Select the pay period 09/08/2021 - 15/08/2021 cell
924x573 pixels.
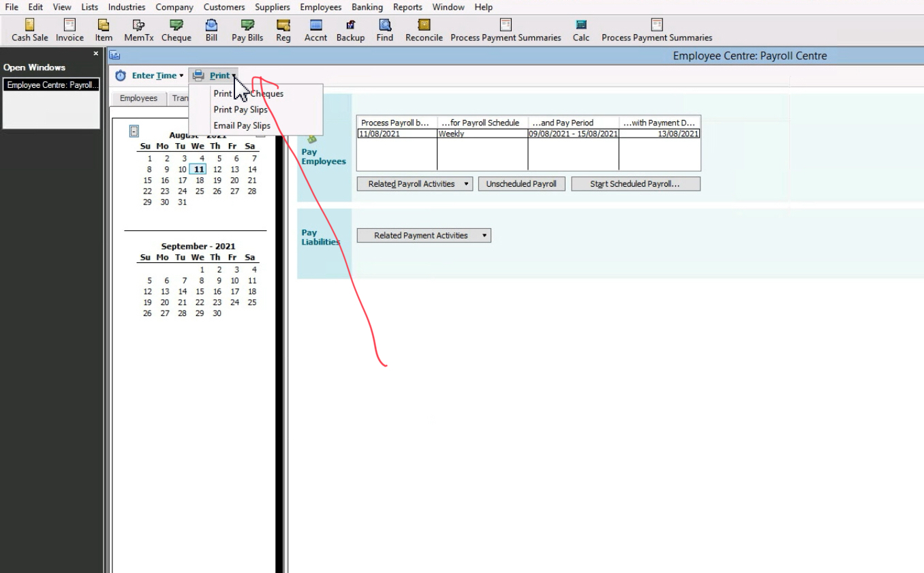click(573, 134)
